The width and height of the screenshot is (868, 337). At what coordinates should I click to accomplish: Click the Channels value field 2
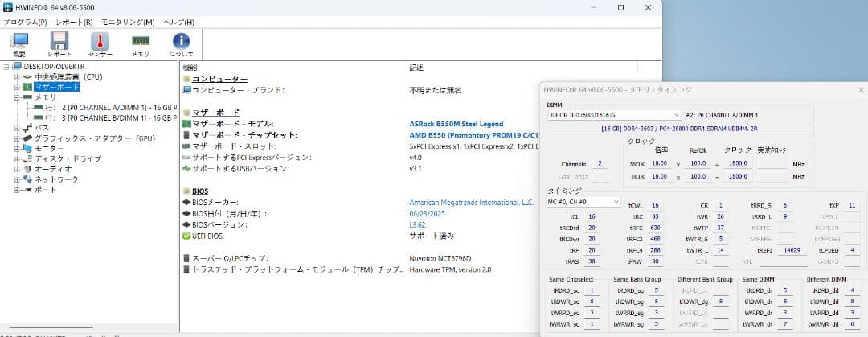pyautogui.click(x=600, y=164)
